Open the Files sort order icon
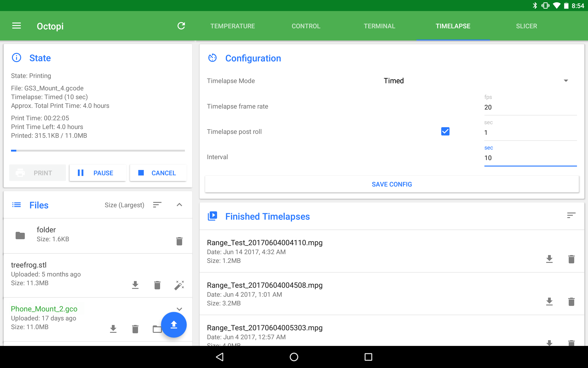 click(157, 205)
